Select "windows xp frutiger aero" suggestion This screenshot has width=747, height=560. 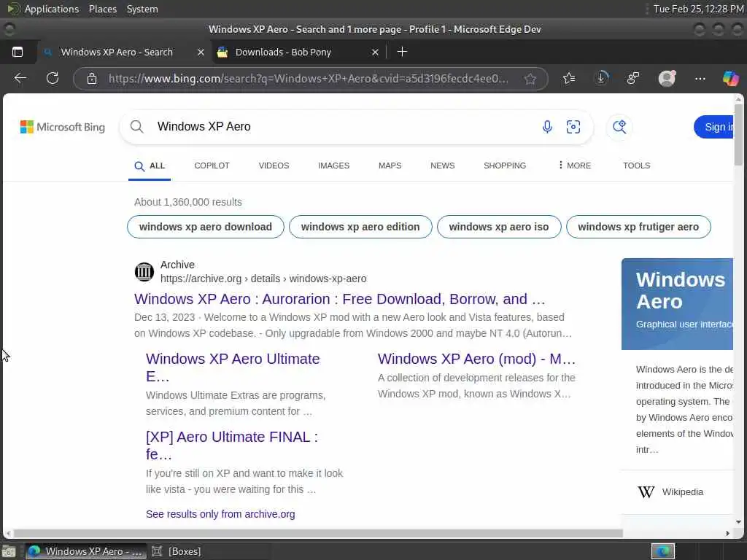(638, 227)
